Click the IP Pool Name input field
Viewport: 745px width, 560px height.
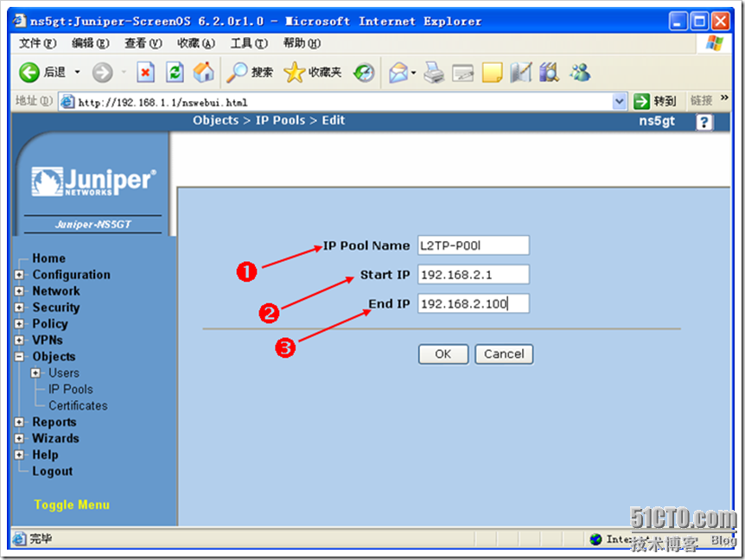tap(474, 245)
